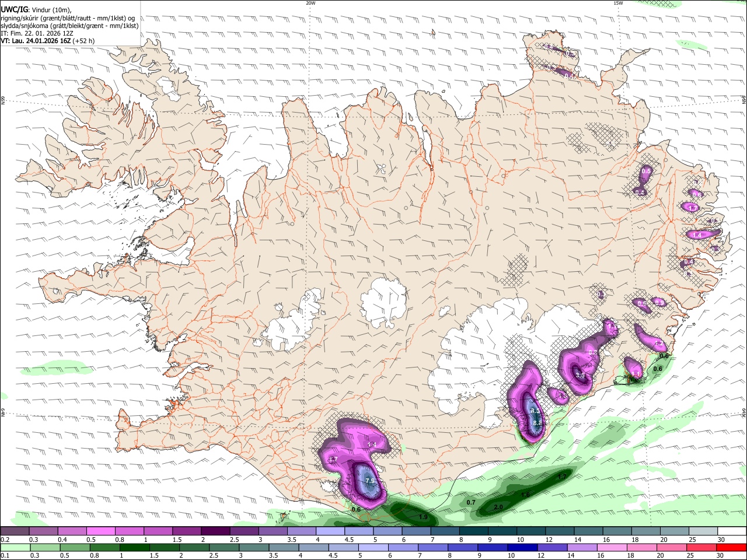Click the "1.9" precipitation value offshore
This screenshot has width=747, height=560.
[424, 517]
